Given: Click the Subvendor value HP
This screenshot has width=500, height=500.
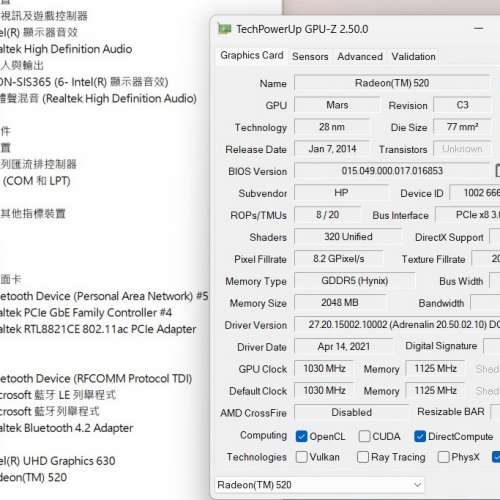Looking at the screenshot, I should [x=341, y=193].
